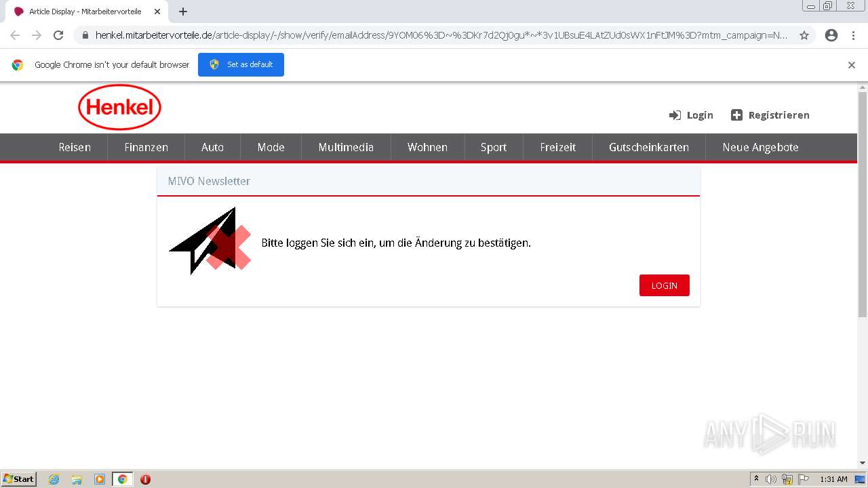868x488 pixels.
Task: Click the vertical page scrollbar
Action: pos(863,204)
